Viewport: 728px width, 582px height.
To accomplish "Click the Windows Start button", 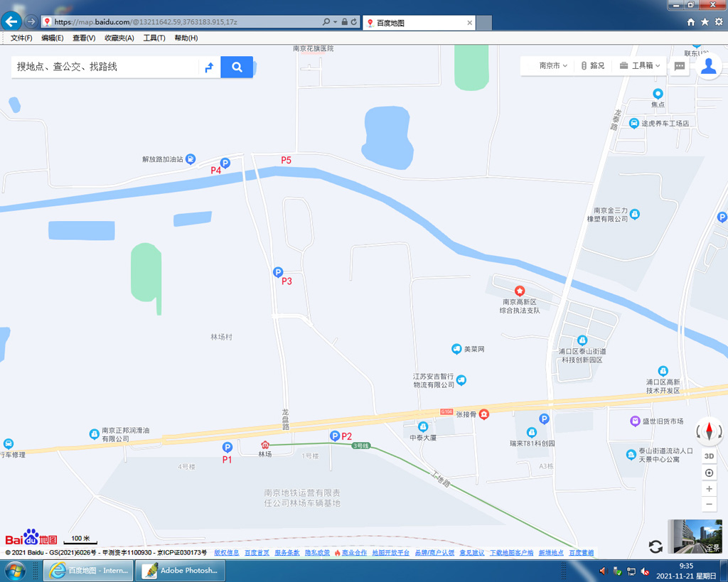I will (14, 571).
